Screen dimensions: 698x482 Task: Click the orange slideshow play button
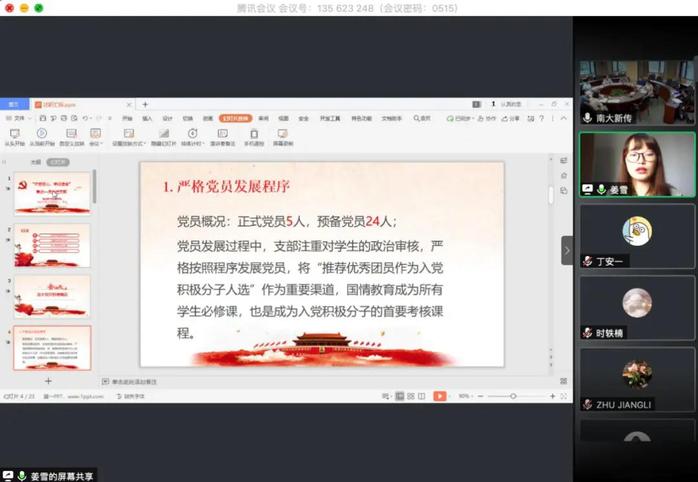439,396
